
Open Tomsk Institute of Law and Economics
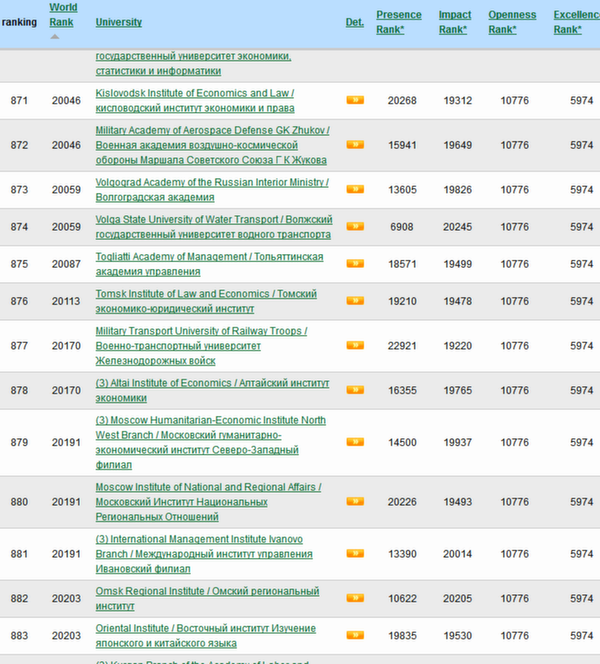[206, 301]
